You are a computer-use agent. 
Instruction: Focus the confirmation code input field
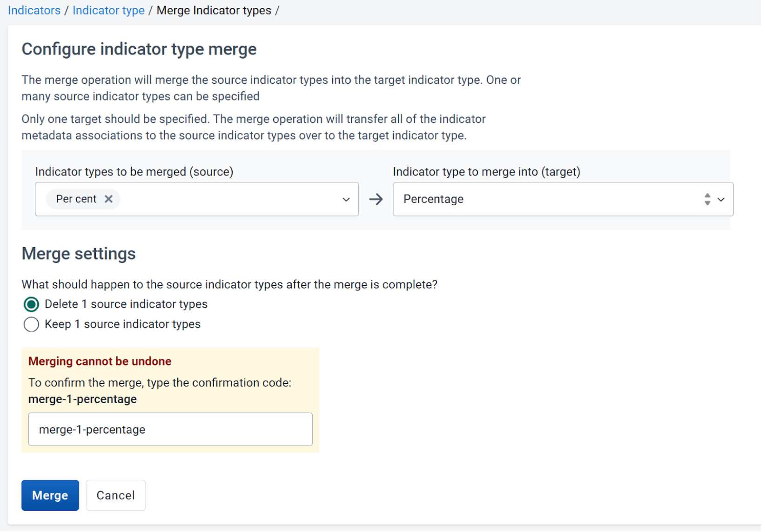[170, 430]
